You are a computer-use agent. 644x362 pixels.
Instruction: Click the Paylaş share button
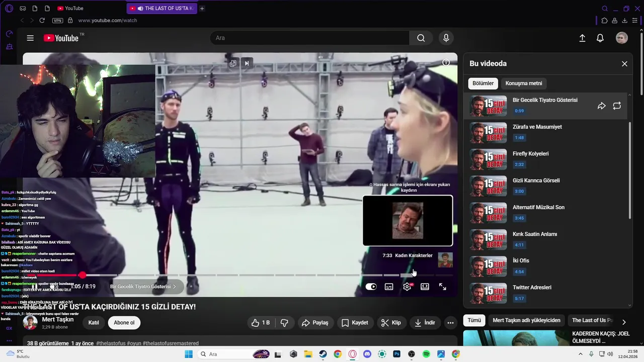click(x=315, y=323)
